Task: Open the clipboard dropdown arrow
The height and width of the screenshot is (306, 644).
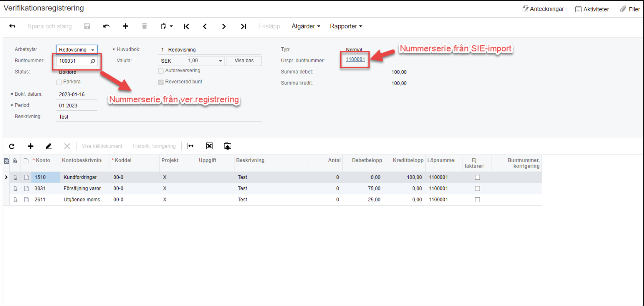Action: tap(171, 26)
